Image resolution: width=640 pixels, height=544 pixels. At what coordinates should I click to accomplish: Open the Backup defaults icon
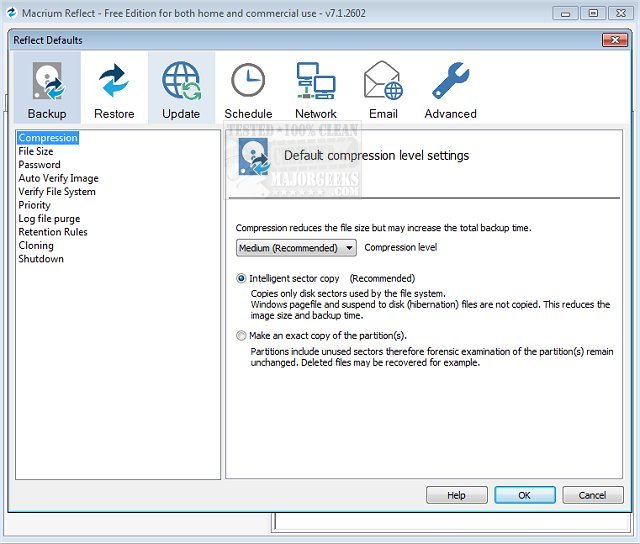47,87
